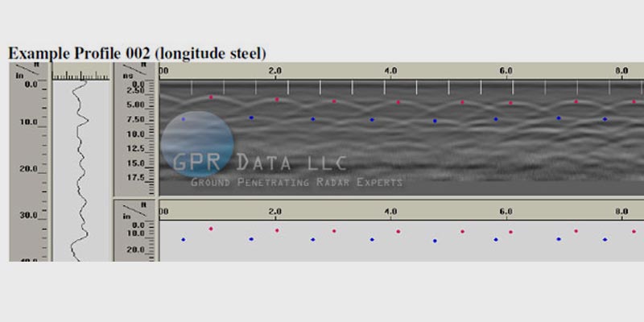Click the leftmost red rebar marker in the radargram
The height and width of the screenshot is (322, 644).
[x=211, y=97]
